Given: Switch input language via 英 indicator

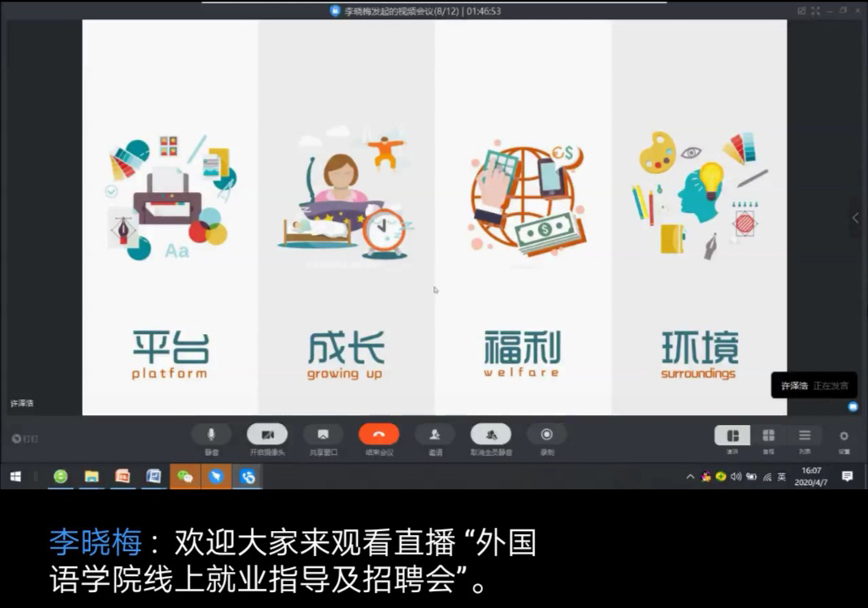Looking at the screenshot, I should click(781, 477).
